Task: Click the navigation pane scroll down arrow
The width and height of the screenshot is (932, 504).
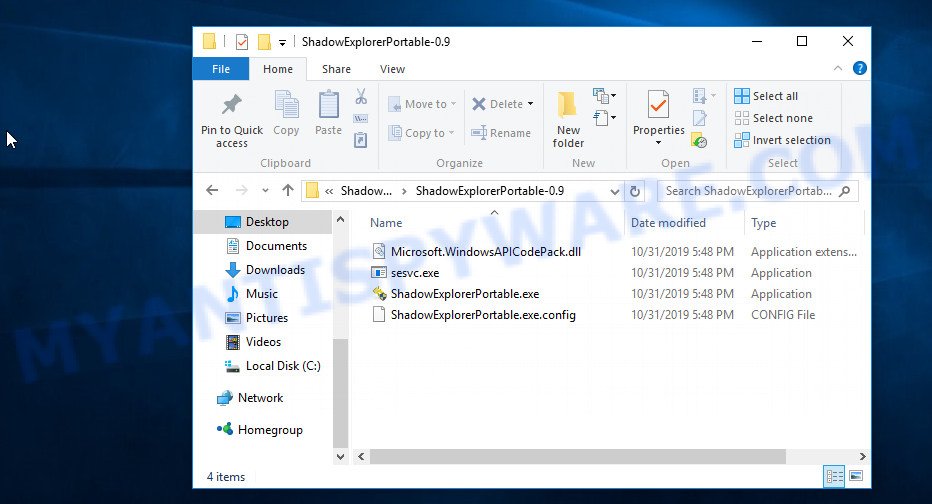Action: click(x=340, y=456)
